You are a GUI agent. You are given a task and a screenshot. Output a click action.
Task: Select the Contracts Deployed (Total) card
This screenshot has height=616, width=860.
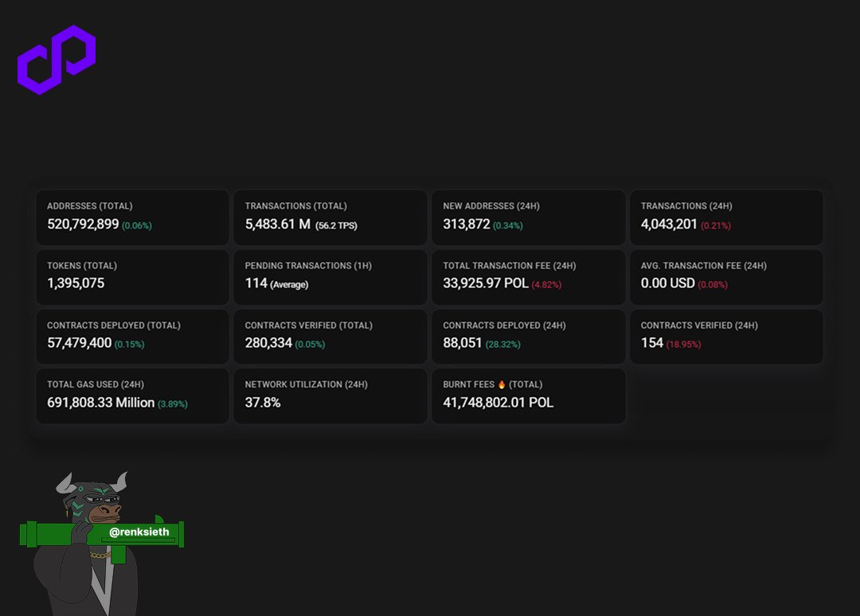click(x=132, y=336)
